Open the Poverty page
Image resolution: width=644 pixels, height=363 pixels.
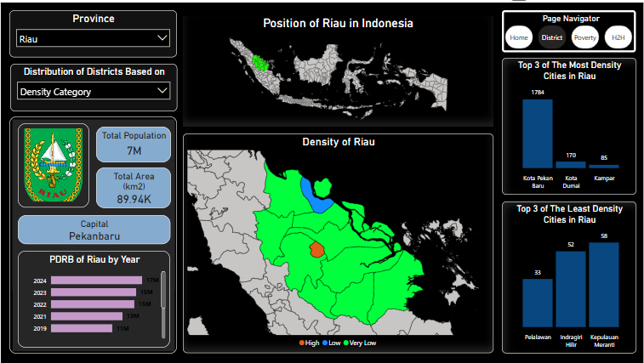click(584, 37)
